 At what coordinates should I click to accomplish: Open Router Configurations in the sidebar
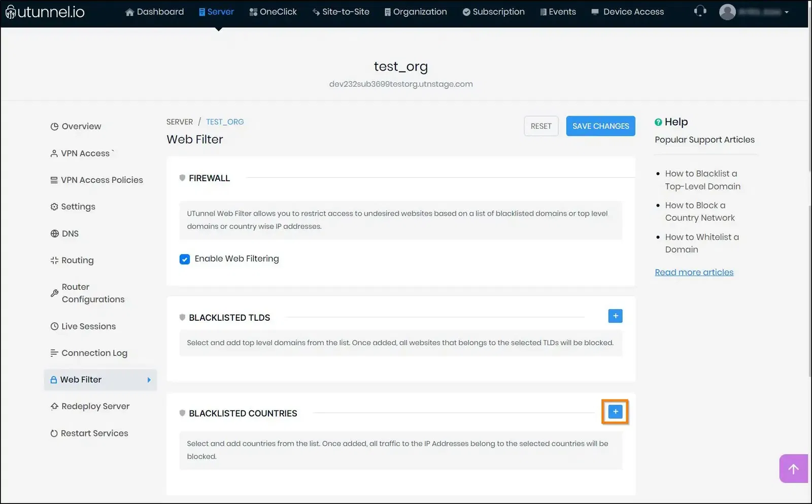point(87,293)
